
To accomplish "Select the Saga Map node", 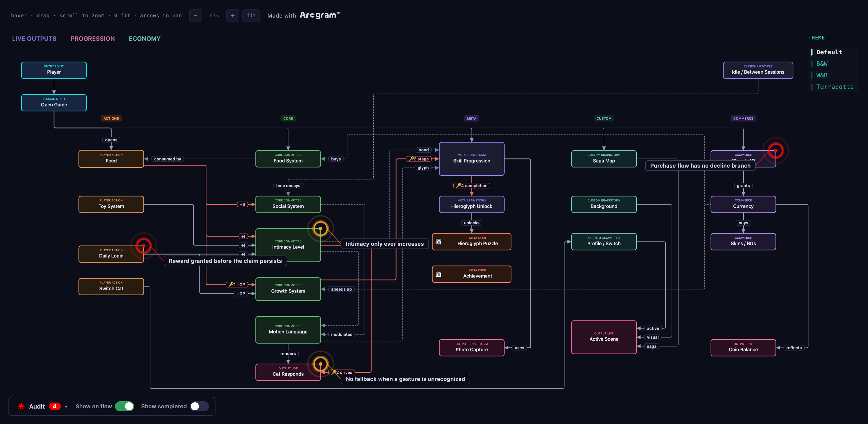I will (x=604, y=159).
